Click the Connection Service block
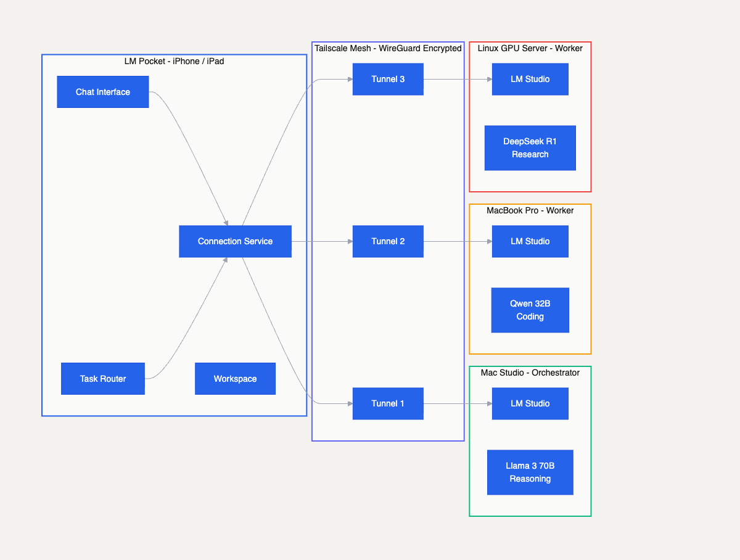Viewport: 740px width, 560px height. [x=235, y=241]
